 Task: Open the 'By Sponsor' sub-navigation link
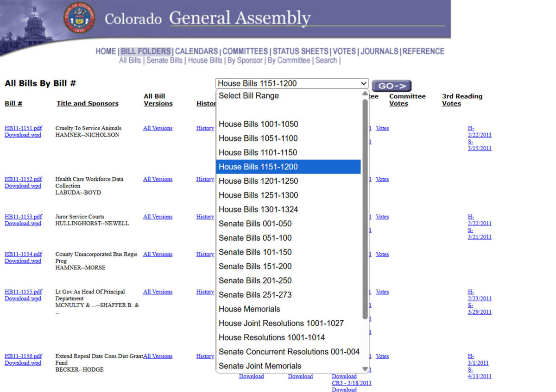[245, 61]
